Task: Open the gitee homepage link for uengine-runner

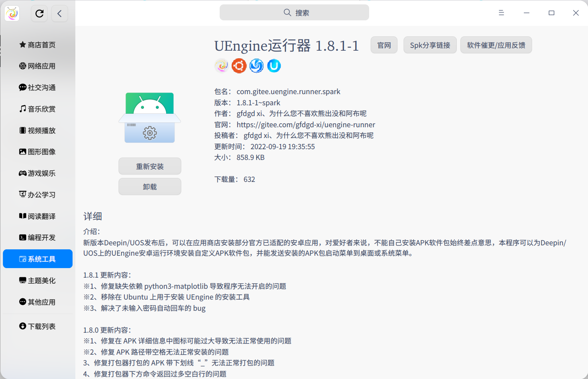Action: [305, 124]
